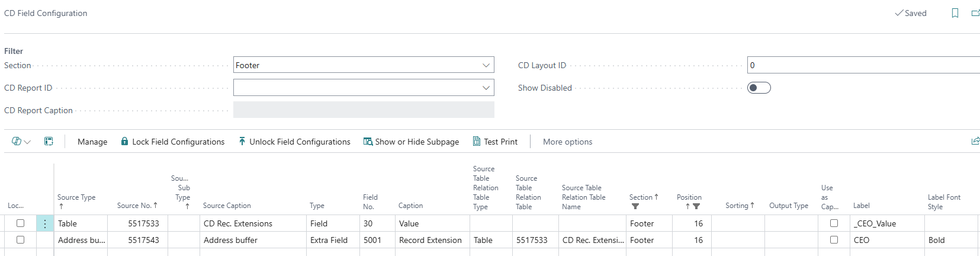Click Lock Field Configurations action
Image resolution: width=980 pixels, height=256 pixels.
pyautogui.click(x=172, y=142)
